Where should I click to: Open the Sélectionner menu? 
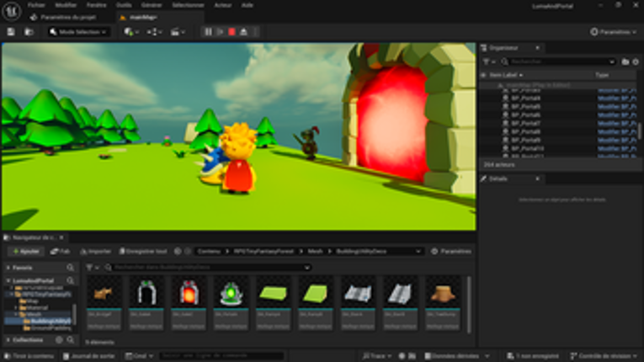tap(188, 5)
